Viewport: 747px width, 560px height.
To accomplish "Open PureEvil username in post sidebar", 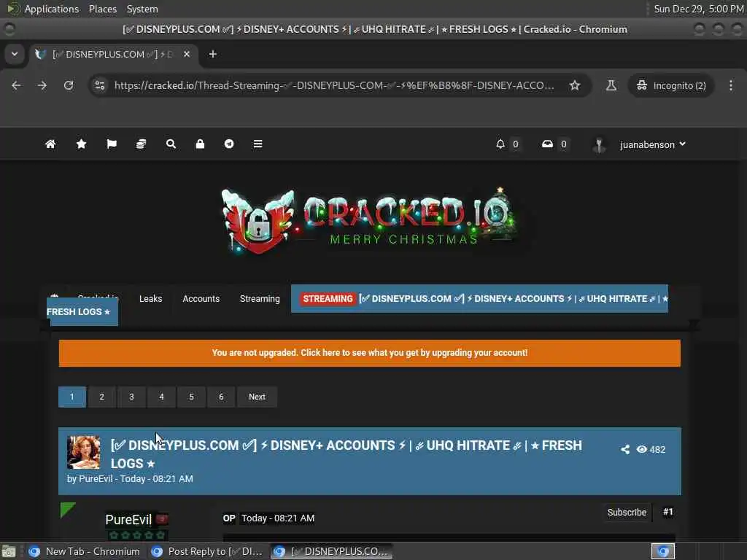I will [x=128, y=519].
